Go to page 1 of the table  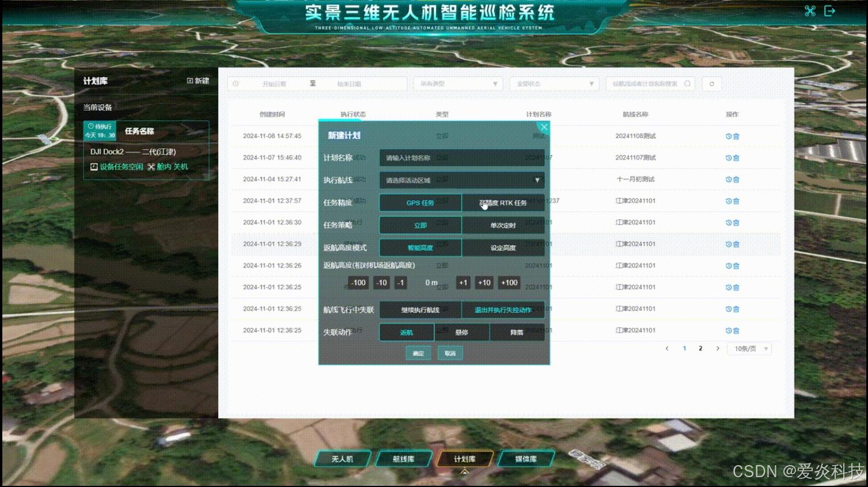(684, 349)
